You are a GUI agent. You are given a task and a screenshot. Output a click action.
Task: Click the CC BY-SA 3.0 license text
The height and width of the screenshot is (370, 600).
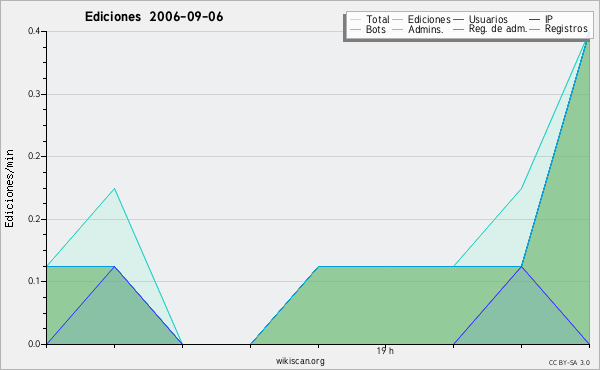coord(569,363)
